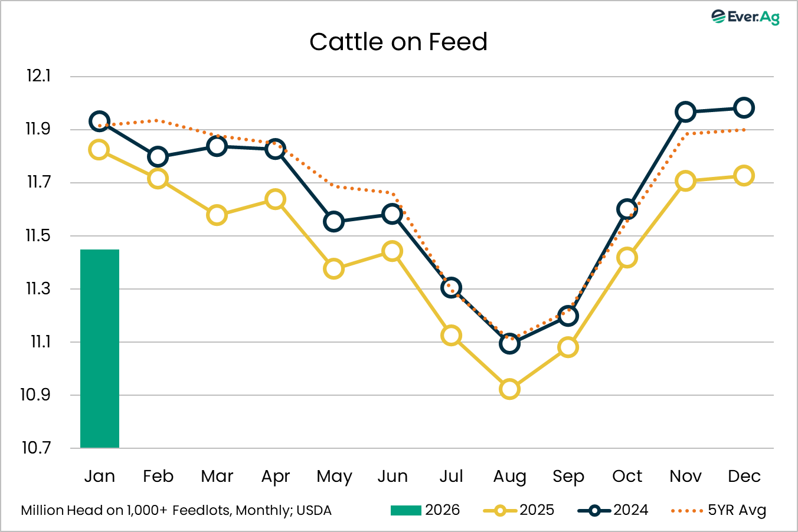The height and width of the screenshot is (532, 798).
Task: Click the Million Head USDA footnote text
Action: [176, 511]
